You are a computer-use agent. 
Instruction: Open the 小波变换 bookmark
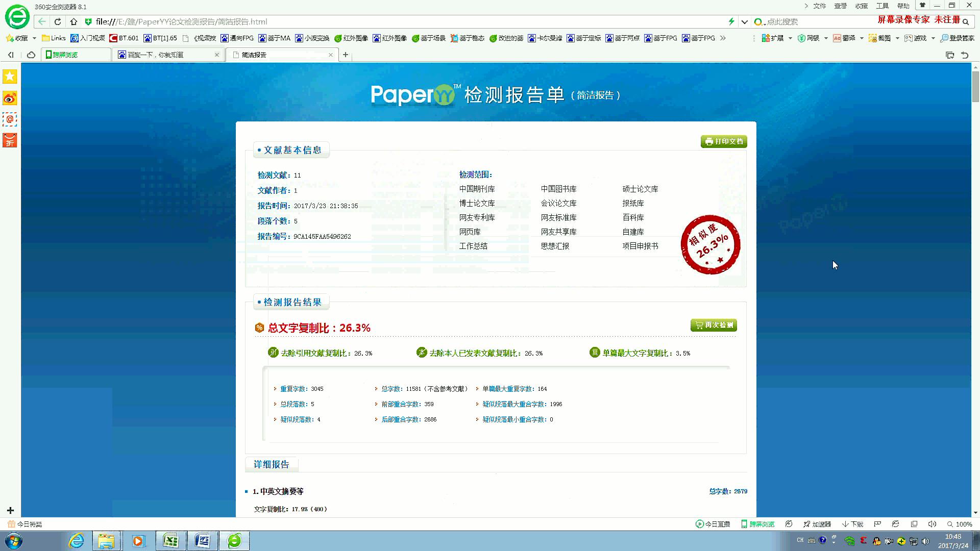[312, 38]
